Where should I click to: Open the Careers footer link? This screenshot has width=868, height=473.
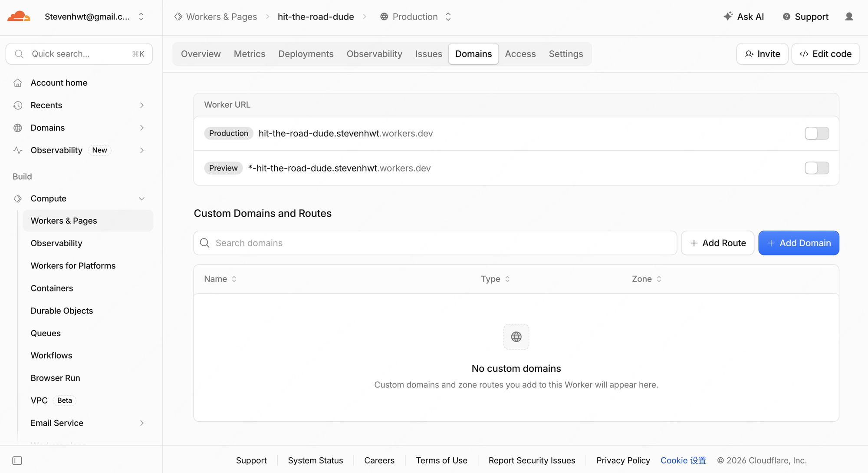[379, 460]
